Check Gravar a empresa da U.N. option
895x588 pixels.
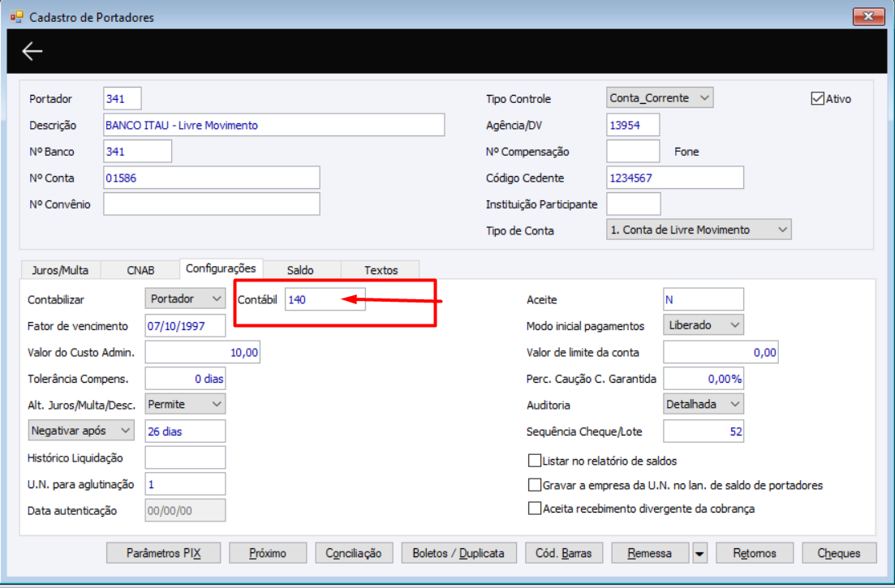tap(535, 485)
